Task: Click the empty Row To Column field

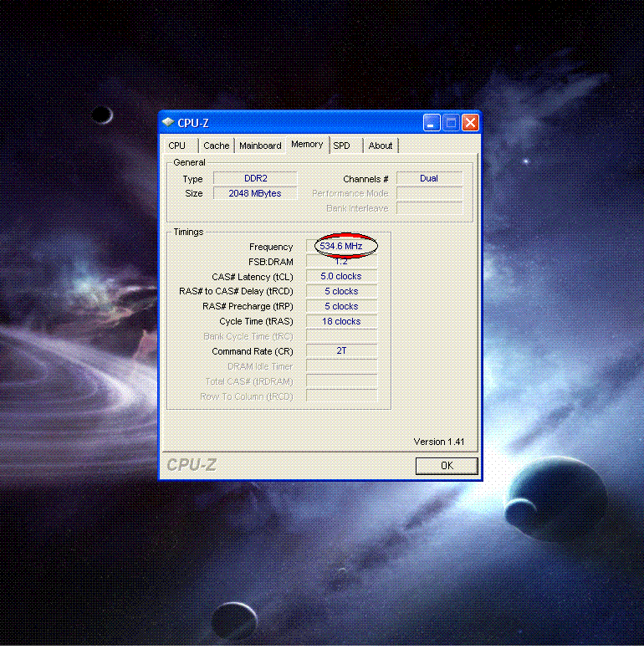Action: pyautogui.click(x=341, y=396)
